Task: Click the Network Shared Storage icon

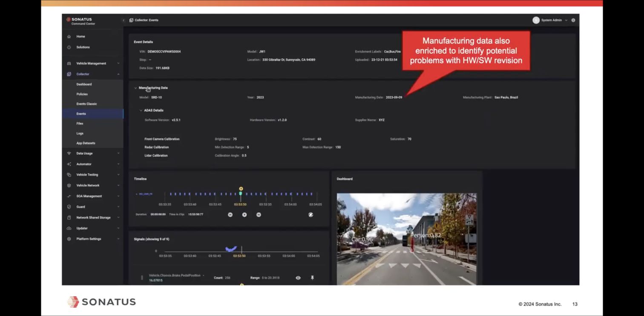Action: 69,218
